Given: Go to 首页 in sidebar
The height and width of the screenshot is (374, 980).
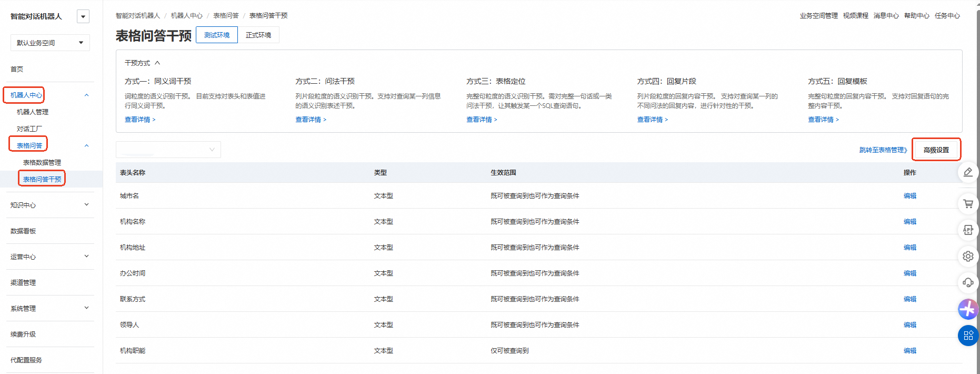Looking at the screenshot, I should tap(17, 69).
